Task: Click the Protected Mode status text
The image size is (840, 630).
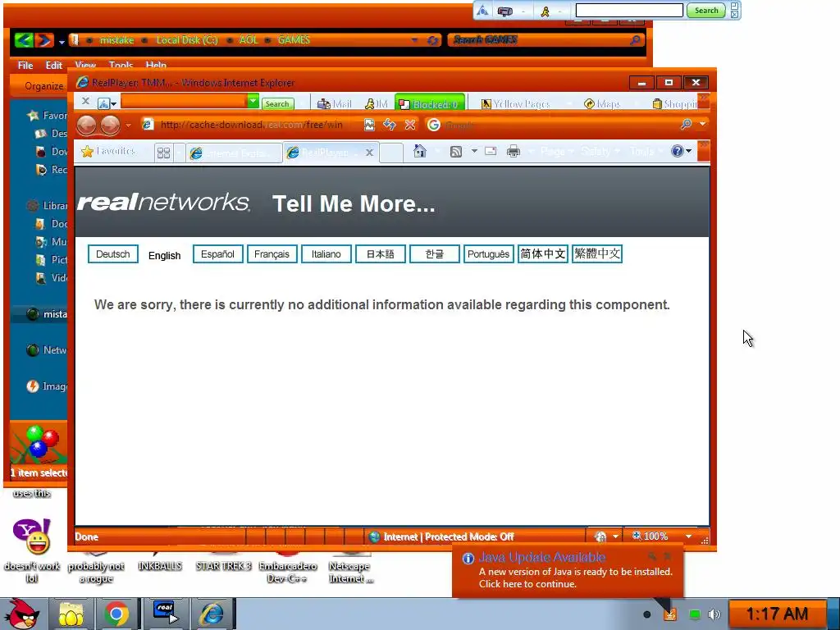Action: [449, 536]
